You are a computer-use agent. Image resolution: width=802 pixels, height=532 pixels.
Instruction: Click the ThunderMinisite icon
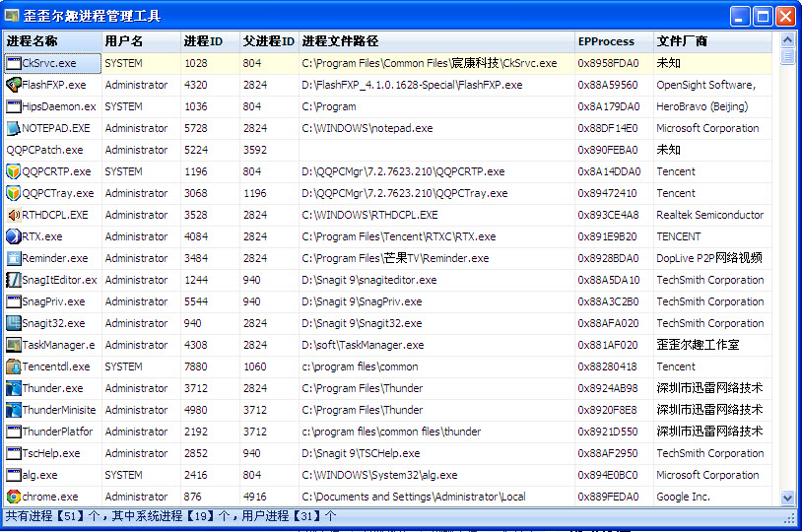click(13, 410)
